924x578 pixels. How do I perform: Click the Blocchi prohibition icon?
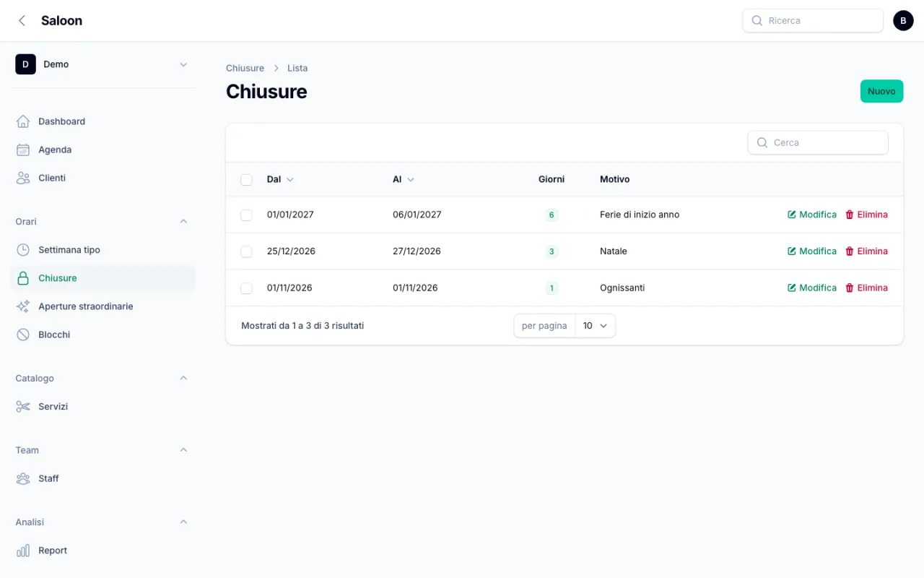(23, 335)
